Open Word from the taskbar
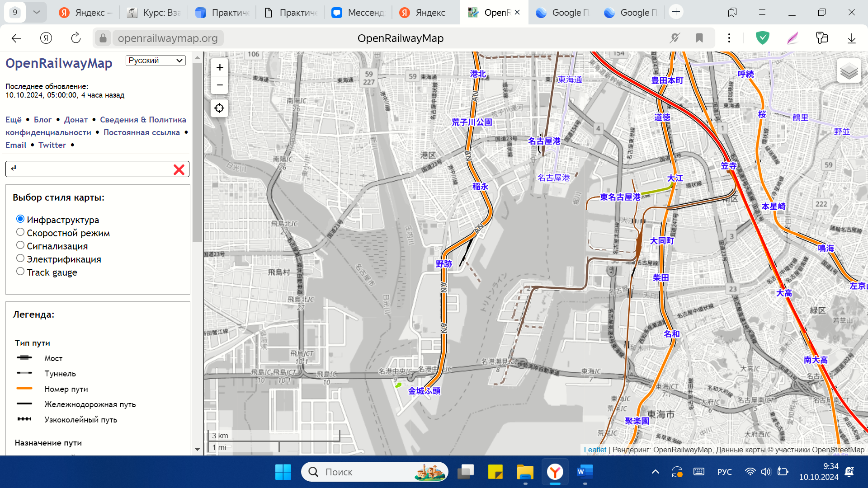The width and height of the screenshot is (868, 488). (x=585, y=472)
